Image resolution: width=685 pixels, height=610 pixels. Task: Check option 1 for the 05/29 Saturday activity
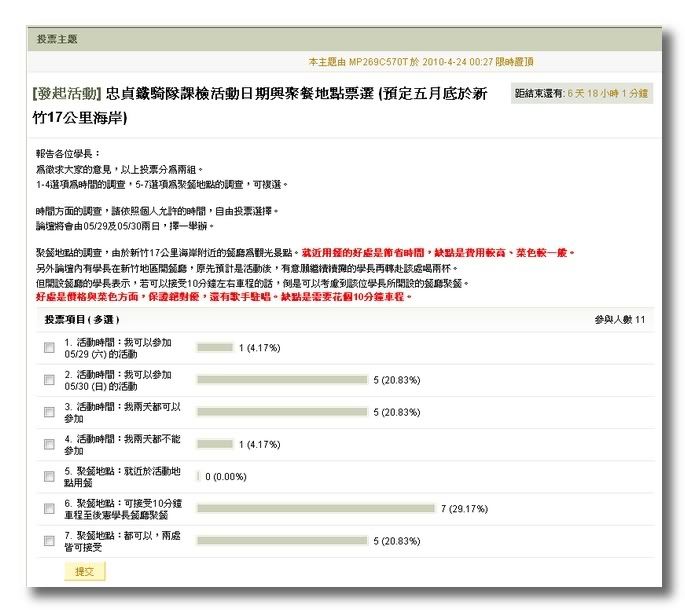tap(49, 348)
